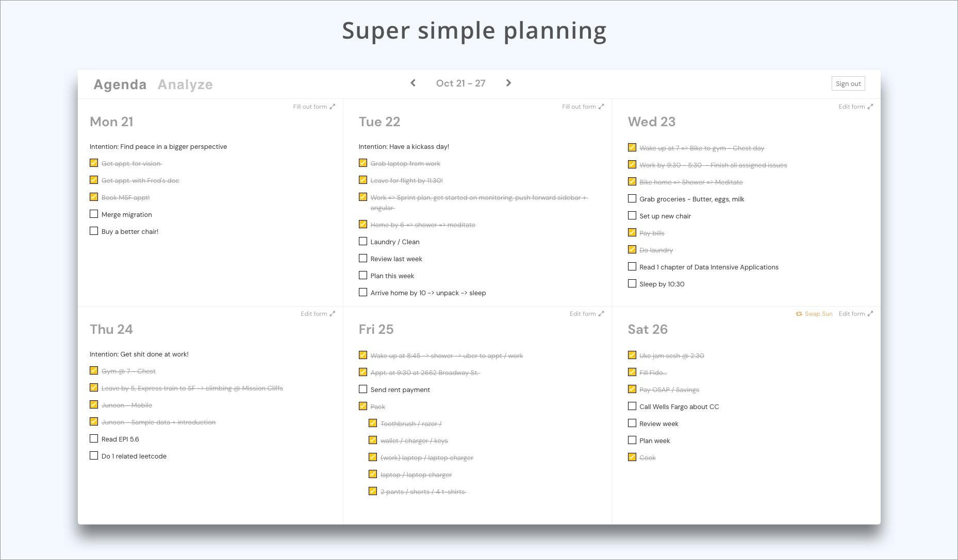
Task: Open the Agenda tab
Action: pyautogui.click(x=120, y=84)
